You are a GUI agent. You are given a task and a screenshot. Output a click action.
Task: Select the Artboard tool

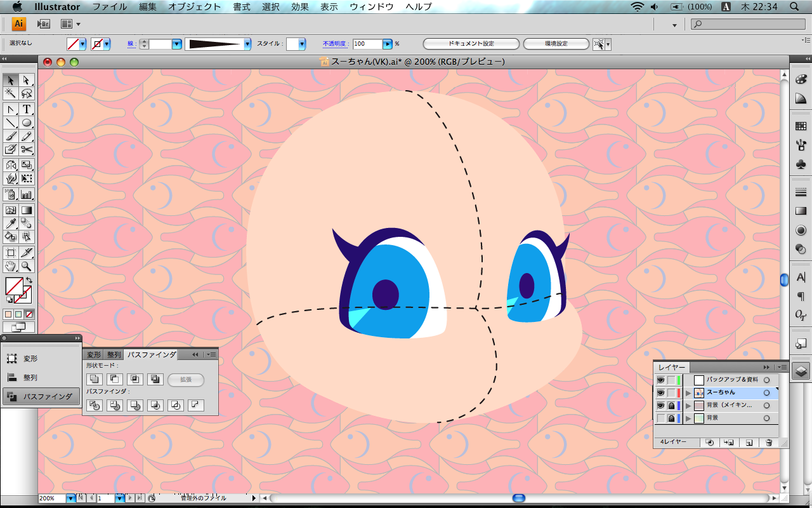(11, 253)
